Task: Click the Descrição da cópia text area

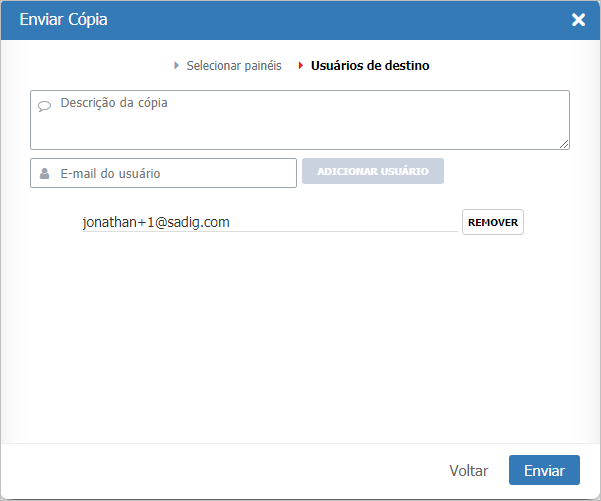Action: (x=300, y=120)
